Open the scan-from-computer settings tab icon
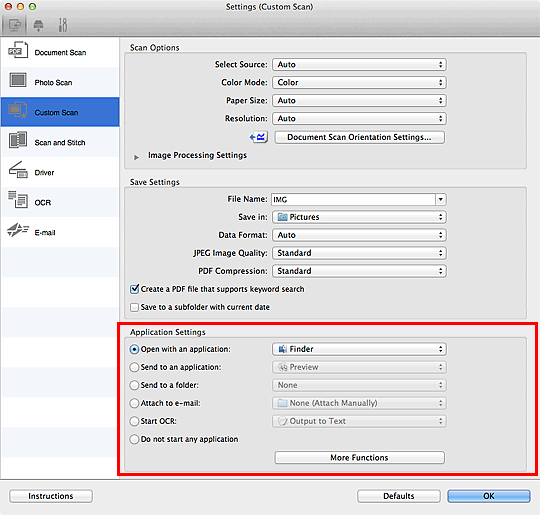This screenshot has height=515, width=540. (x=14, y=25)
